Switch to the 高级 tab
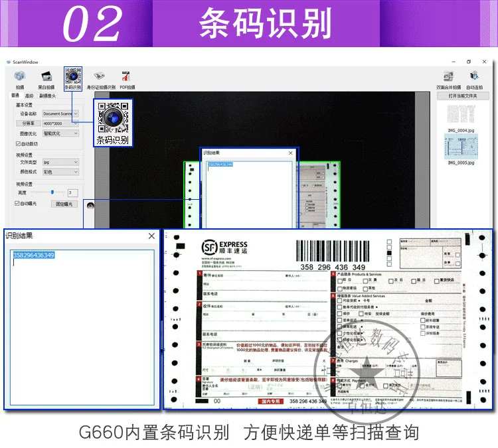Viewport: 498px width, 448px height. click(29, 96)
